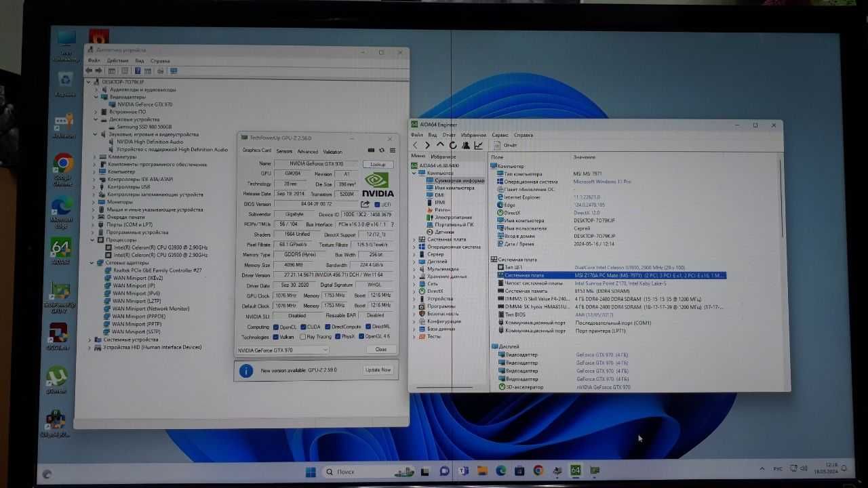868x488 pixels.
Task: Select the DMI item in AIDA64 tree
Action: tap(439, 195)
